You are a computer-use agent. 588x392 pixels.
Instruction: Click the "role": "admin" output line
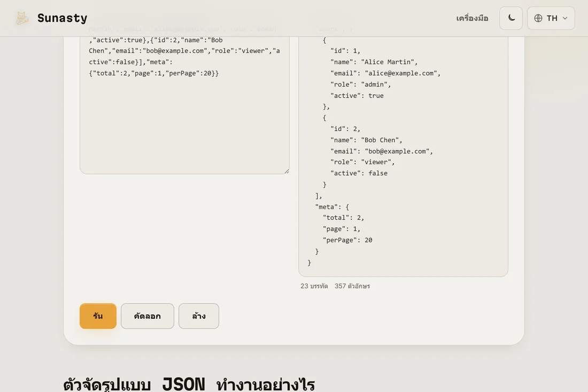point(360,84)
